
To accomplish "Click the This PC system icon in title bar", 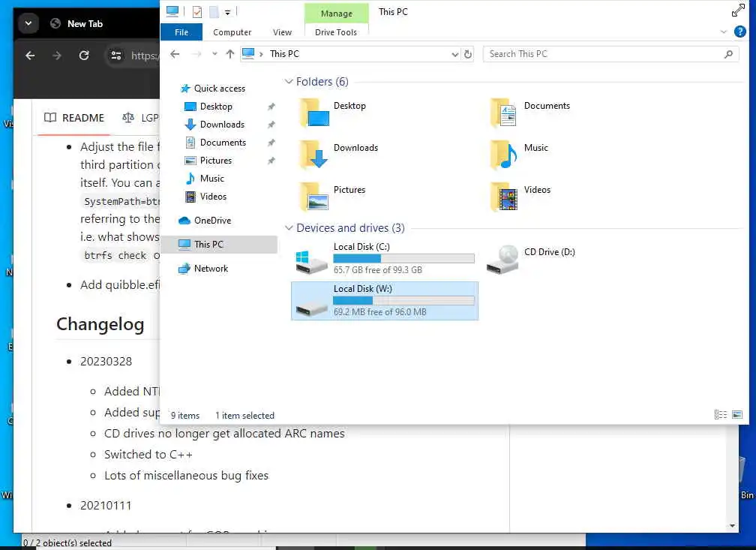I will tap(172, 11).
